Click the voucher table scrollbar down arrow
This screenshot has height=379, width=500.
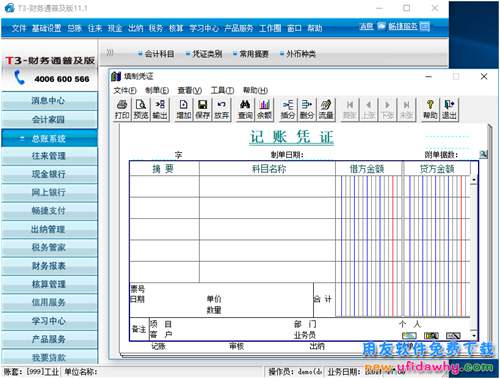[x=474, y=335]
